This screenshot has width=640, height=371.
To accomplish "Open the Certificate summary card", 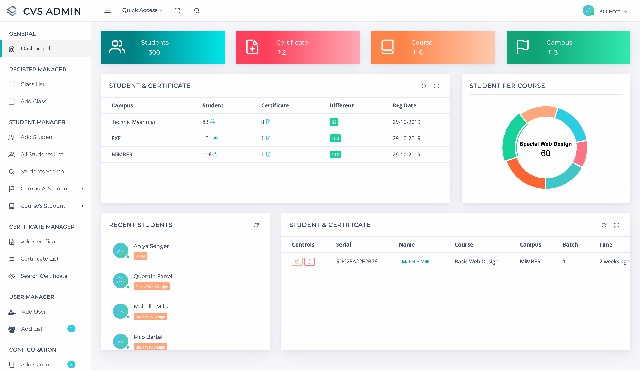I will coord(298,47).
